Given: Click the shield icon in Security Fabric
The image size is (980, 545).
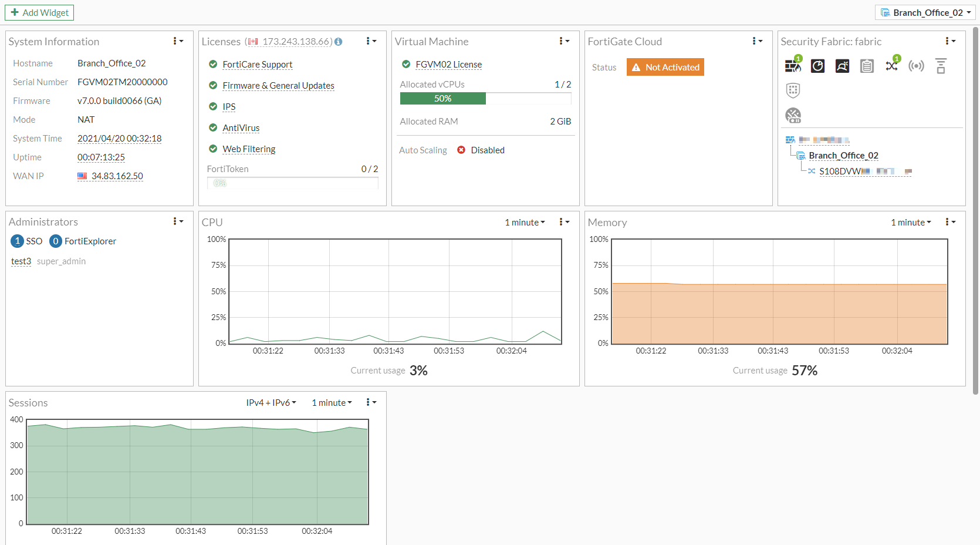Looking at the screenshot, I should coord(793,90).
